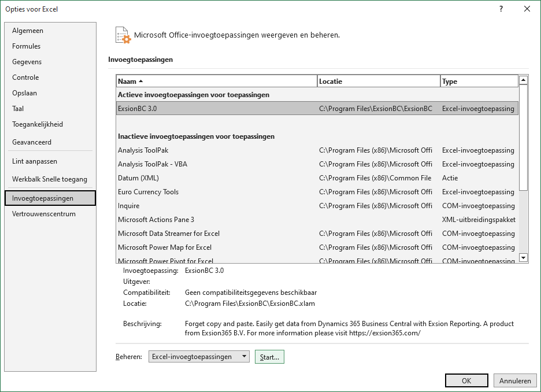Sort by Locatie column header
The width and height of the screenshot is (541, 392).
pyautogui.click(x=379, y=81)
